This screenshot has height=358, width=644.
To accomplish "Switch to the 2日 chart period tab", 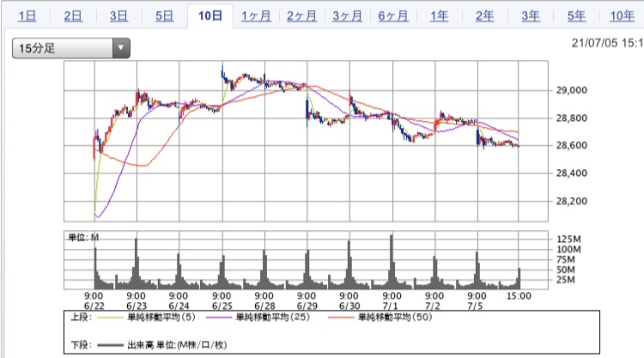I will coord(73,16).
